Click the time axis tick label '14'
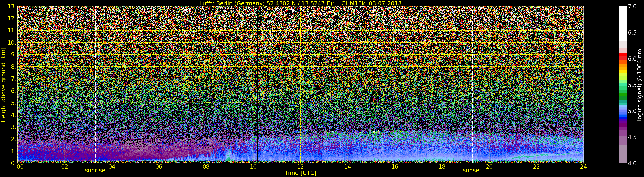644x177 pixels. [347, 166]
